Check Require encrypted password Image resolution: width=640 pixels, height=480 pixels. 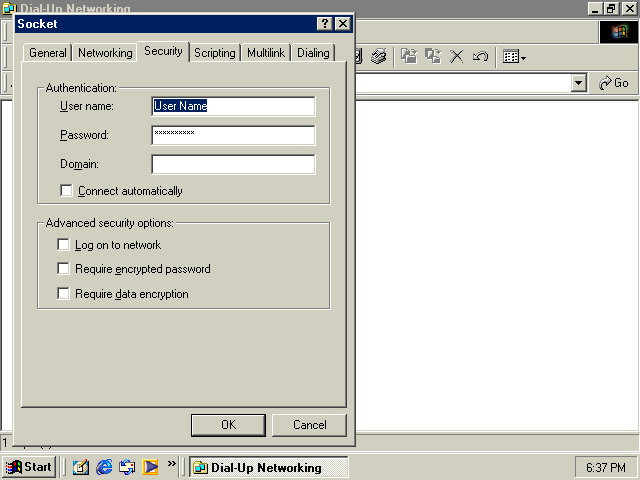click(x=63, y=269)
